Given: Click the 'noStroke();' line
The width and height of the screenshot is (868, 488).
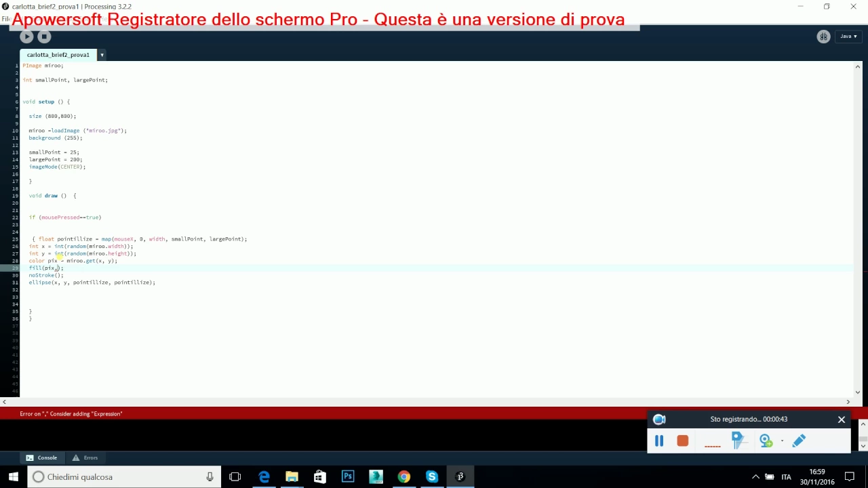Looking at the screenshot, I should click(46, 276).
